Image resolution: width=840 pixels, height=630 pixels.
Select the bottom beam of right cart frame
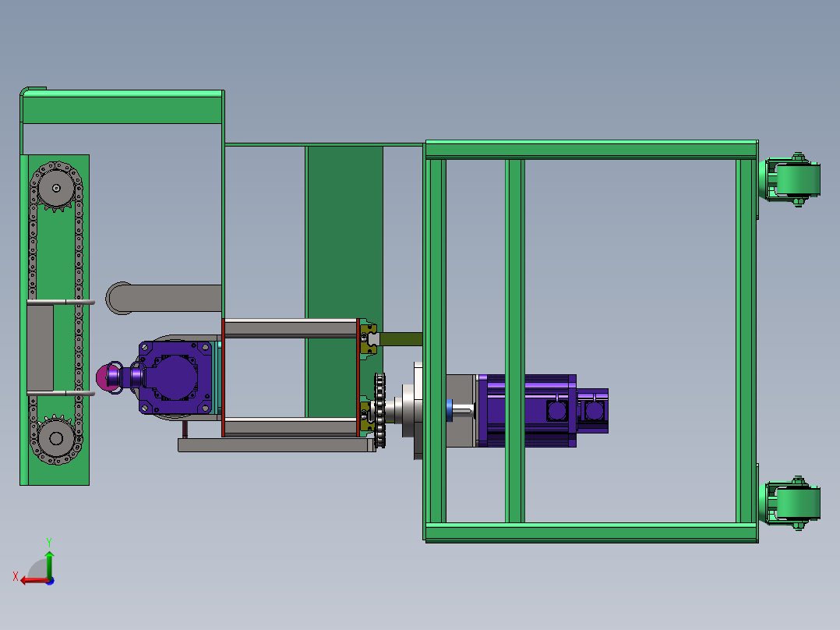click(x=591, y=533)
